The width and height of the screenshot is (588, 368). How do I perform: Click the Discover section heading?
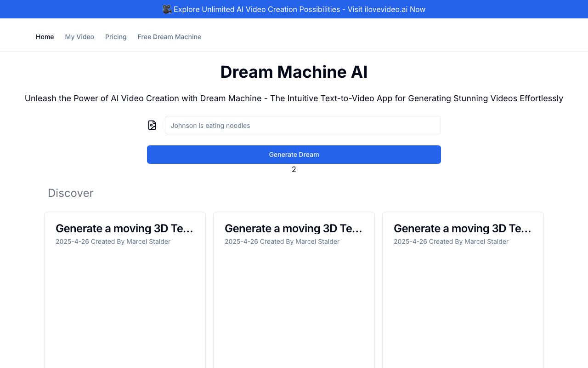pos(71,193)
